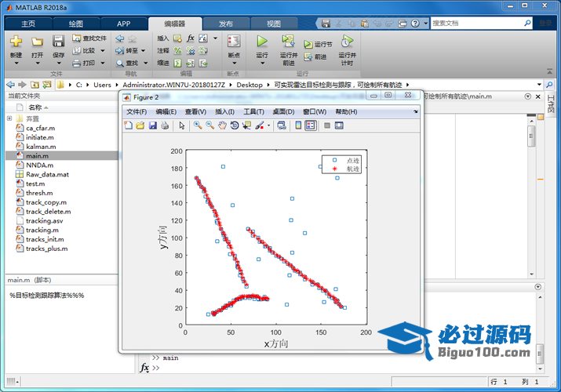Click the print icon in Figure toolbar

[164, 125]
